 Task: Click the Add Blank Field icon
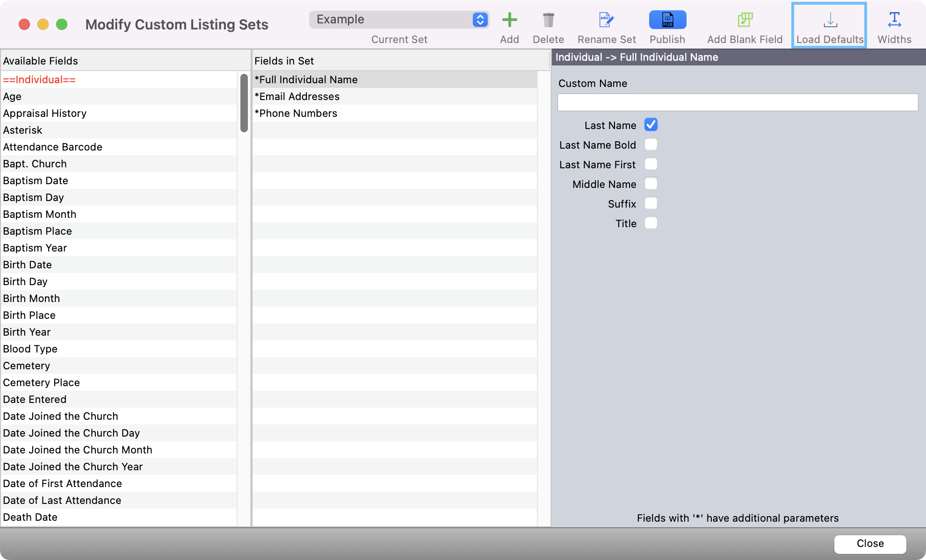[x=745, y=20]
